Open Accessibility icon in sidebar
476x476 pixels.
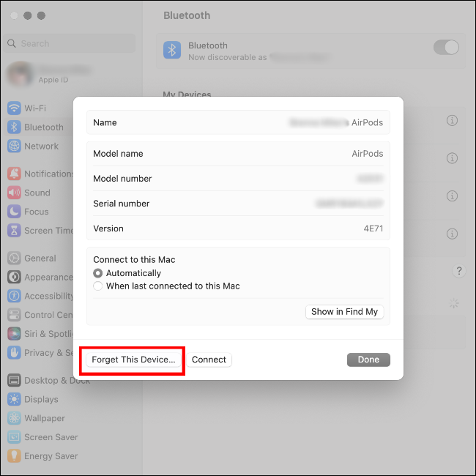14,296
